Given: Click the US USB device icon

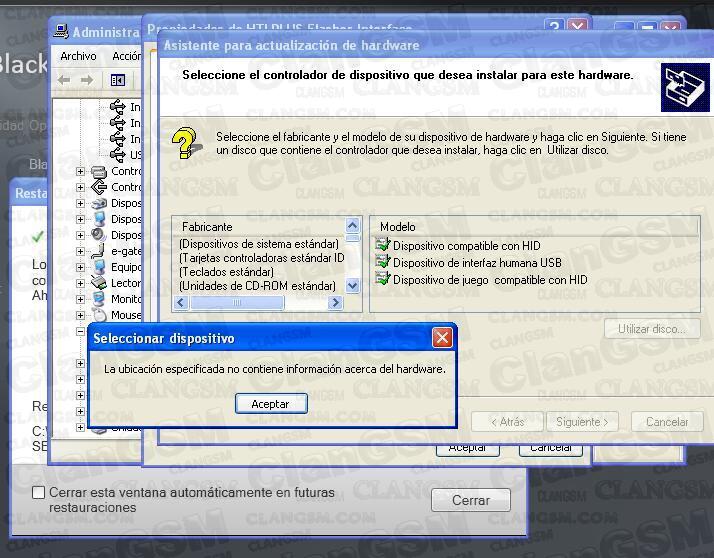Looking at the screenshot, I should pos(117,155).
